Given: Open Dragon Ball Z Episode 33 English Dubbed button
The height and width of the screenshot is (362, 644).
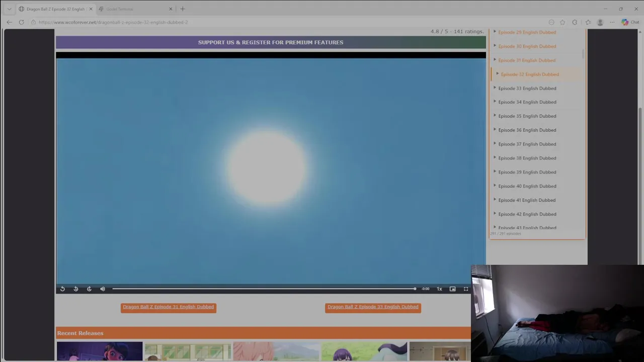Looking at the screenshot, I should 373,307.
